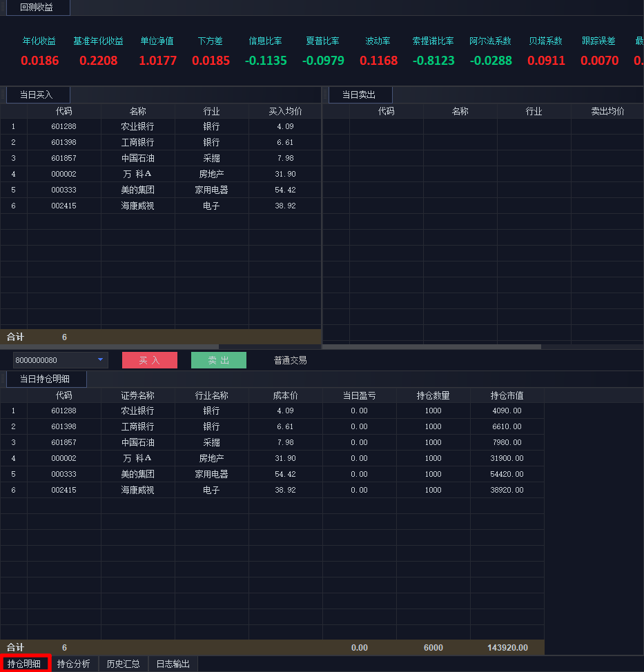This screenshot has height=672, width=644.
Task: Click the 当日买入 panel tab
Action: pyautogui.click(x=37, y=95)
